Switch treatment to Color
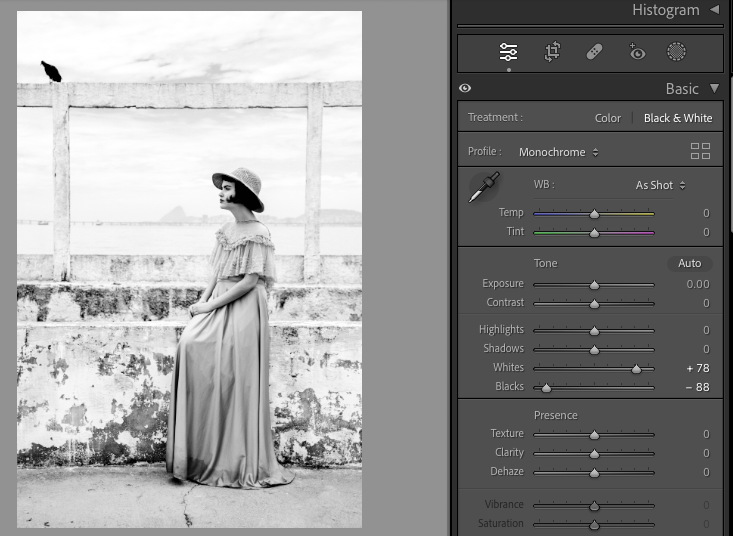Viewport: 733px width, 536px height. 607,118
